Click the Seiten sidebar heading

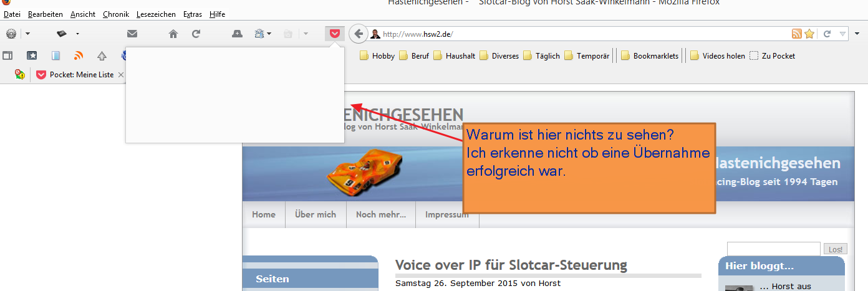click(272, 279)
